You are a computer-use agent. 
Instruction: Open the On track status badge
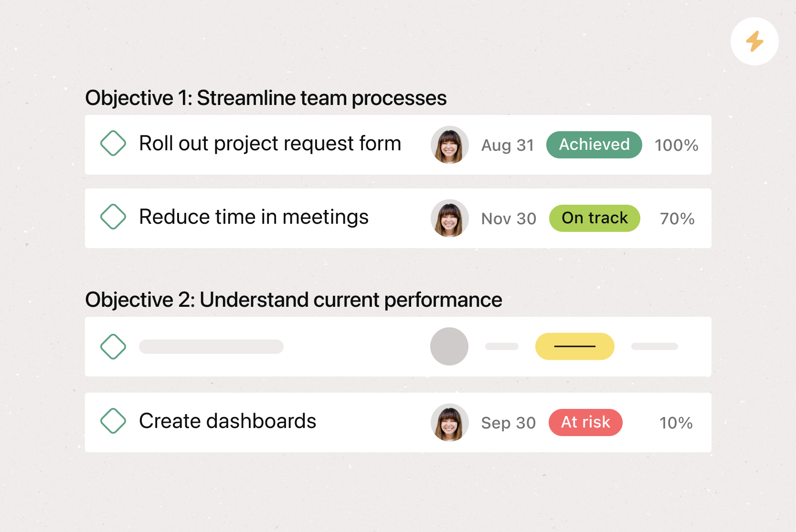point(594,218)
